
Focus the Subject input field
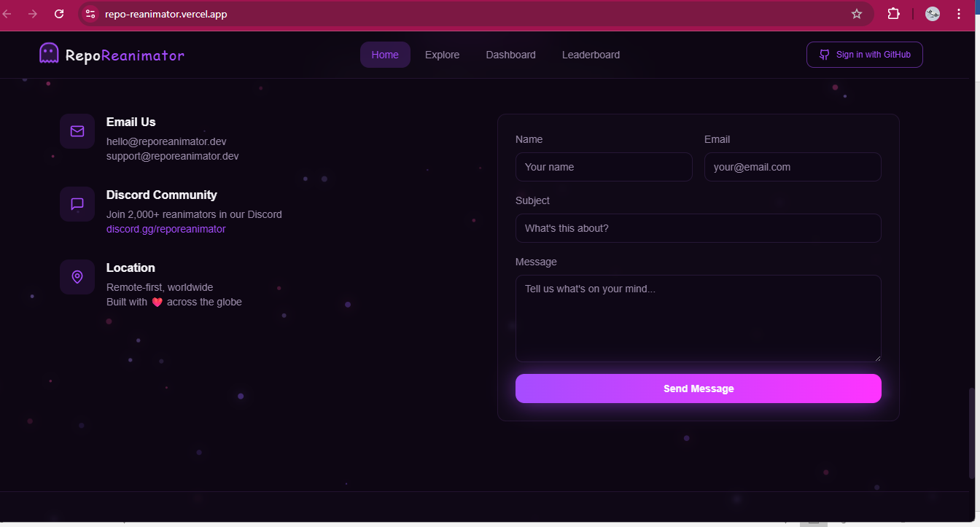click(x=699, y=228)
